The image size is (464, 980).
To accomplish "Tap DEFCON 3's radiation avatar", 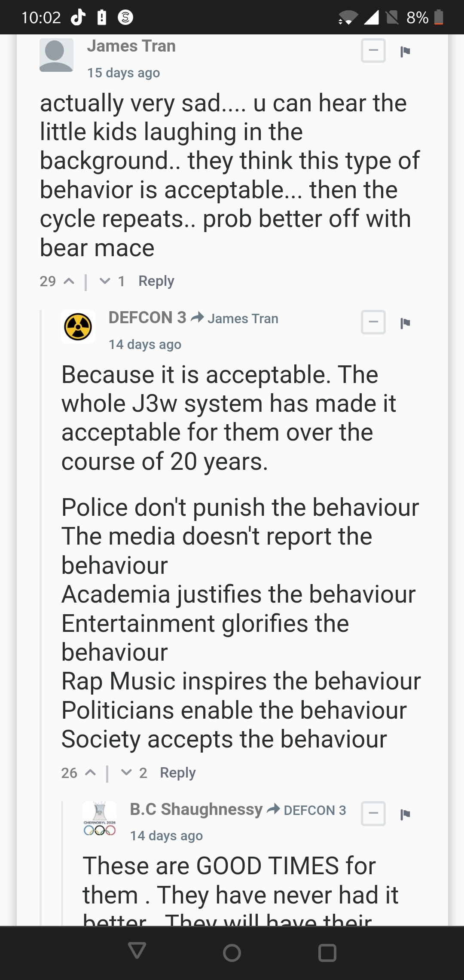I will coord(78,327).
